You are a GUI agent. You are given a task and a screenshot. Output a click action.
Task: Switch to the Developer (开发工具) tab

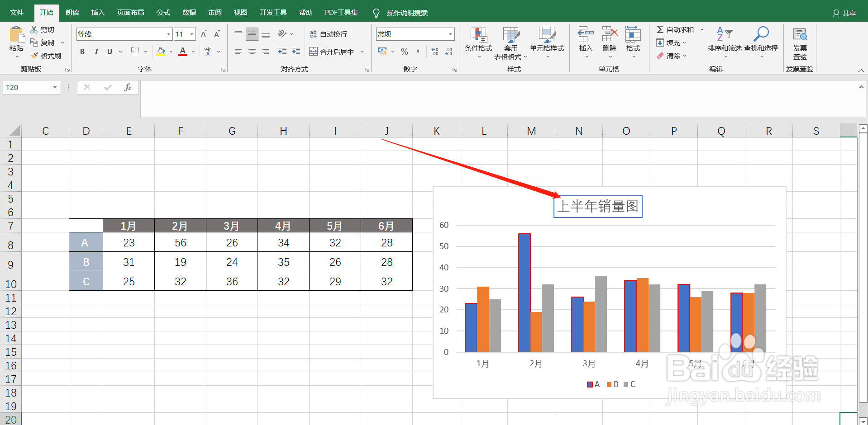click(273, 13)
